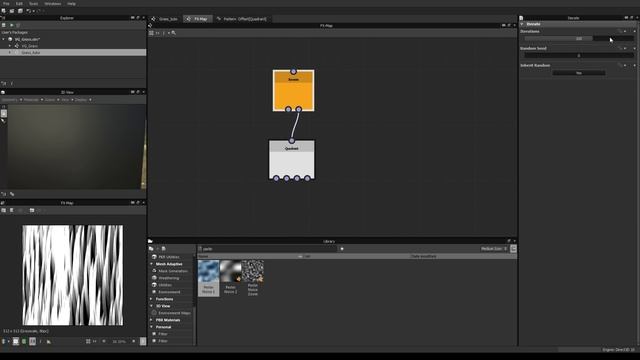Expand the PBR Materials library category
The width and height of the screenshot is (640, 360).
151,320
